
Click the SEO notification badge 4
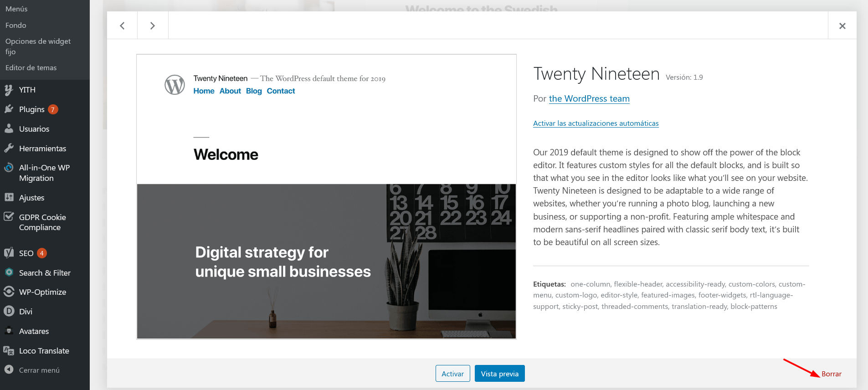click(42, 253)
